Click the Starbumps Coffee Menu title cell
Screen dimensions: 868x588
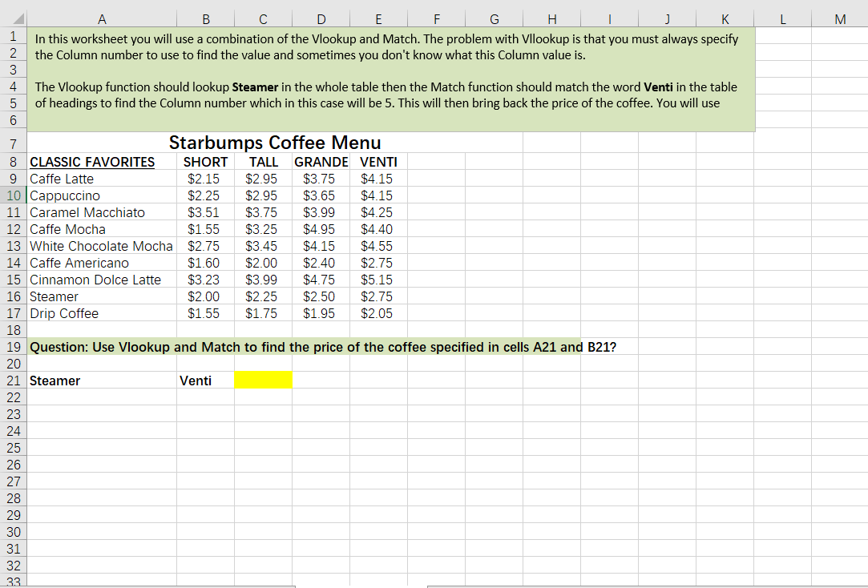[274, 143]
